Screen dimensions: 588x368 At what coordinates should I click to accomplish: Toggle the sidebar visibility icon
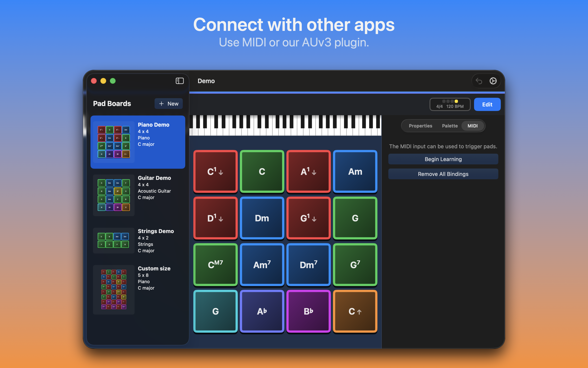click(x=179, y=81)
